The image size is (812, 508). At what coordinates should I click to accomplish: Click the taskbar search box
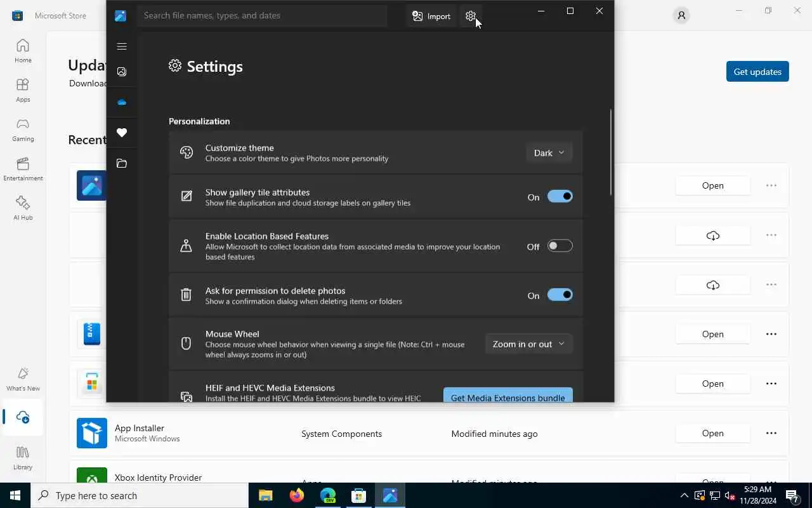coord(140,495)
